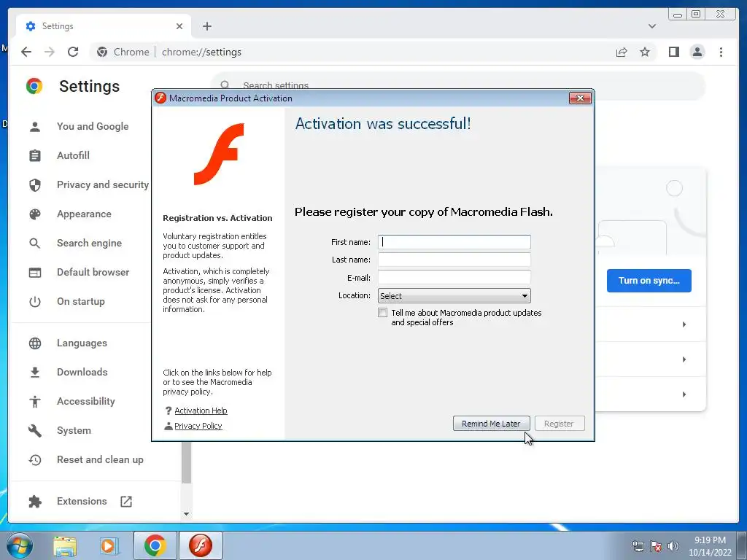Open On startup settings

[80, 301]
